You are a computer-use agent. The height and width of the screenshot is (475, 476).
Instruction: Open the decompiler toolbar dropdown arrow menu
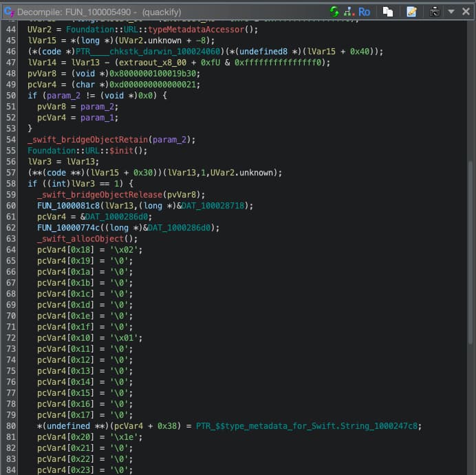pyautogui.click(x=451, y=12)
